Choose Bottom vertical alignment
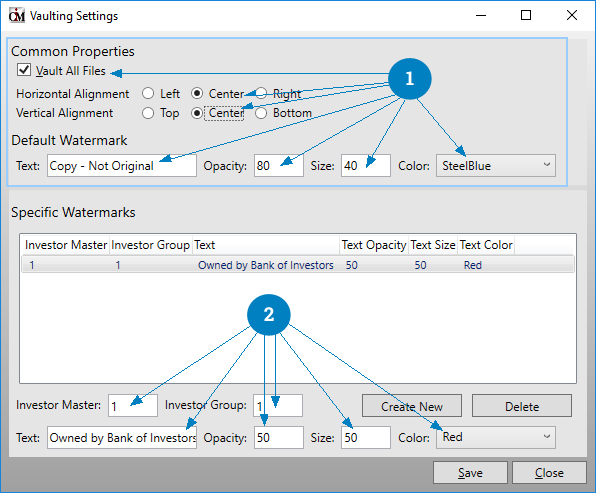 coord(261,113)
